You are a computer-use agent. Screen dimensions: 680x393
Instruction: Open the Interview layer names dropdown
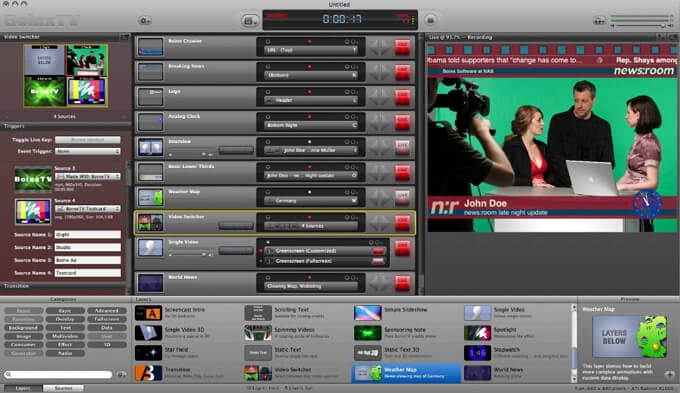[x=311, y=151]
